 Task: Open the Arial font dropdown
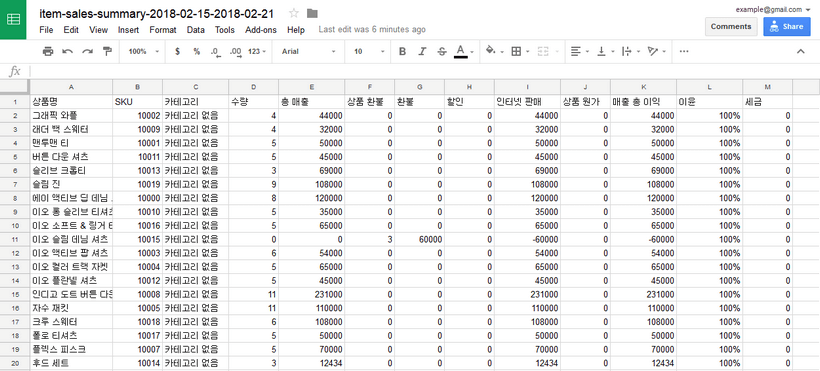point(309,51)
